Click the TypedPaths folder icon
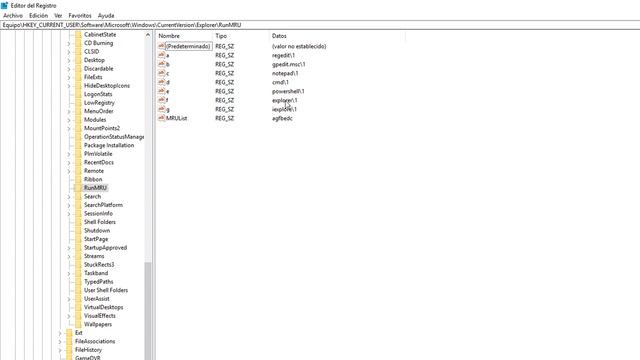 (x=78, y=282)
